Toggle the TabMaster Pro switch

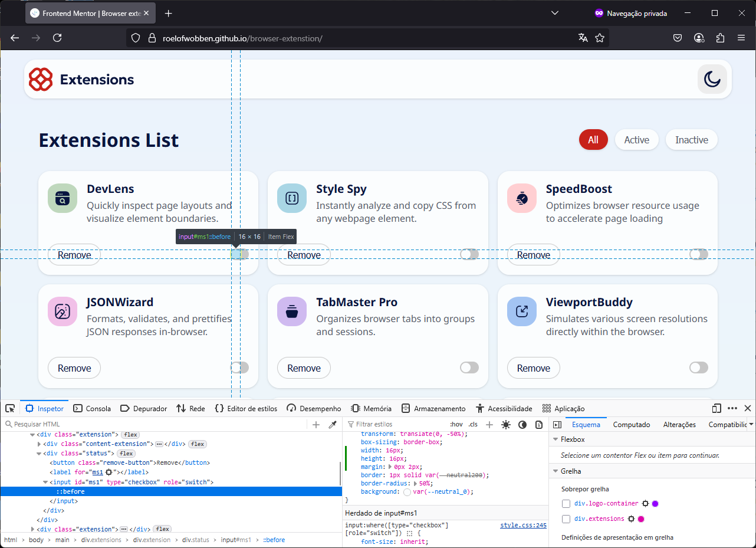[469, 367]
